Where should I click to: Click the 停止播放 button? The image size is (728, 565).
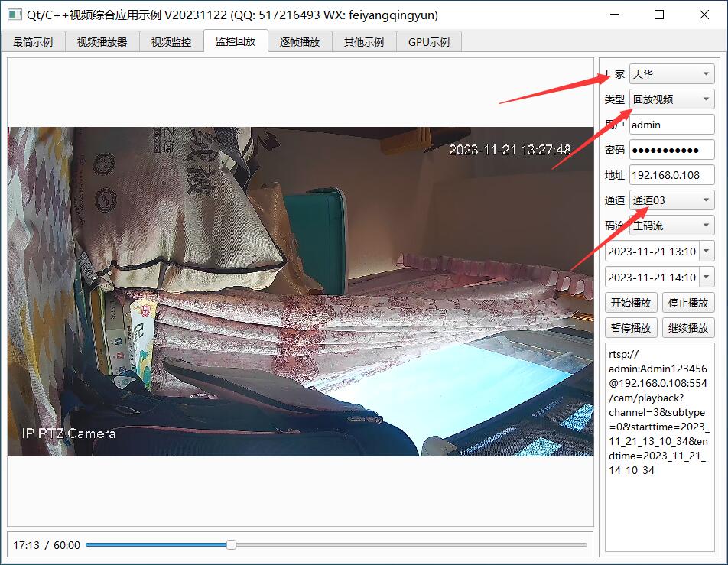pos(688,303)
